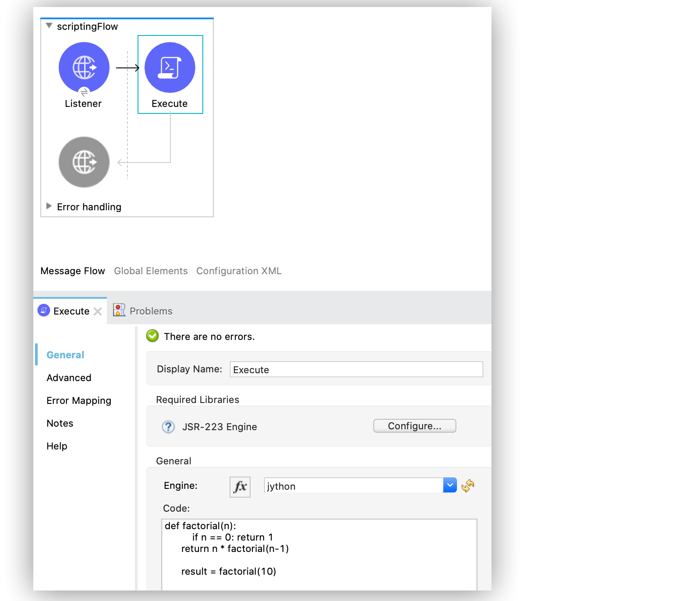Open the Advanced settings section
Viewport: 700px width, 601px height.
pyautogui.click(x=69, y=378)
